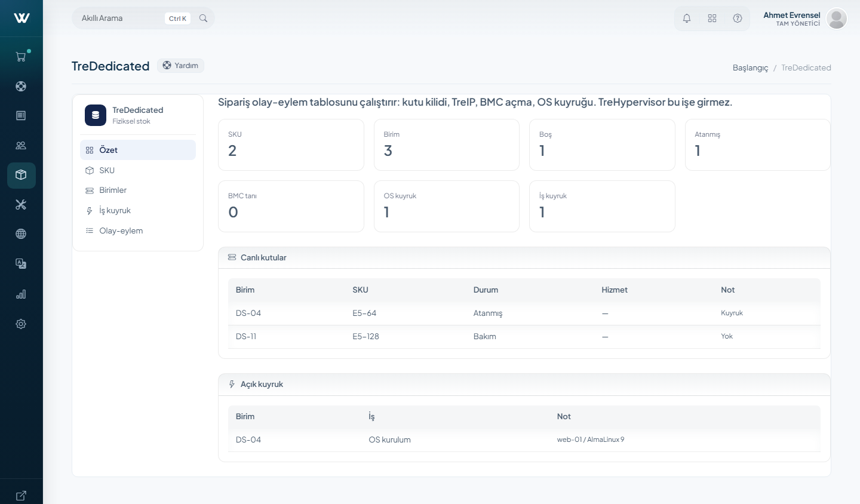This screenshot has width=860, height=504.
Task: Open the tools sidebar icon
Action: [x=21, y=204]
